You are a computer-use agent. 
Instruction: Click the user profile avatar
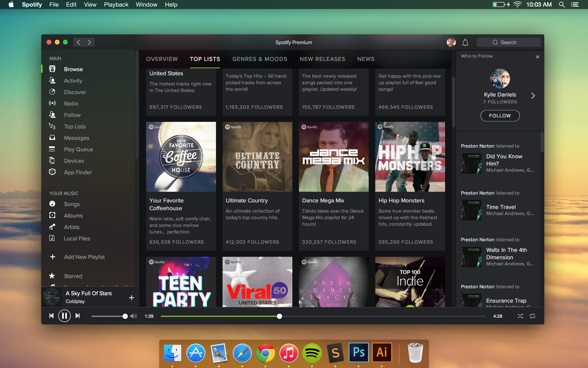pos(451,42)
